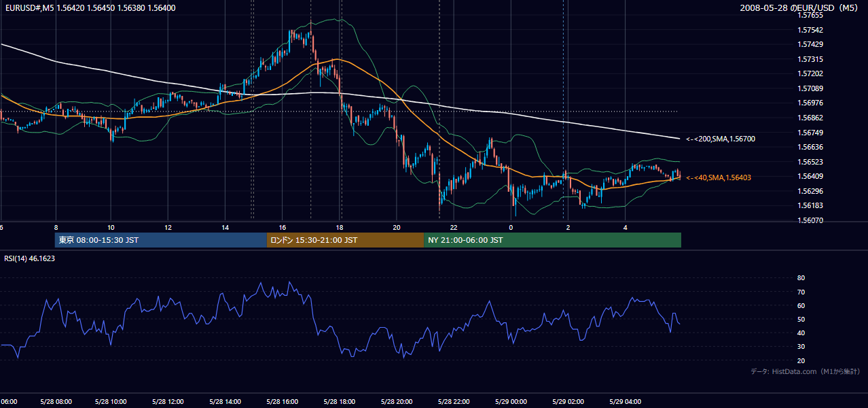Click the Tokyo 08:00-15:30 JST session bar
This screenshot has width=868, height=408.
click(161, 240)
